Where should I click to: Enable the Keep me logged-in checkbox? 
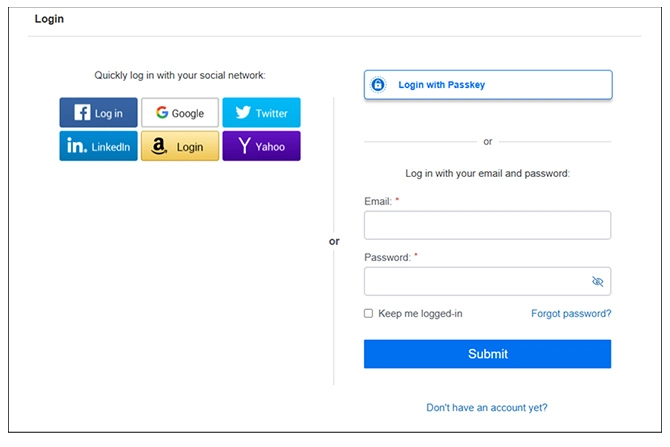[x=369, y=314]
